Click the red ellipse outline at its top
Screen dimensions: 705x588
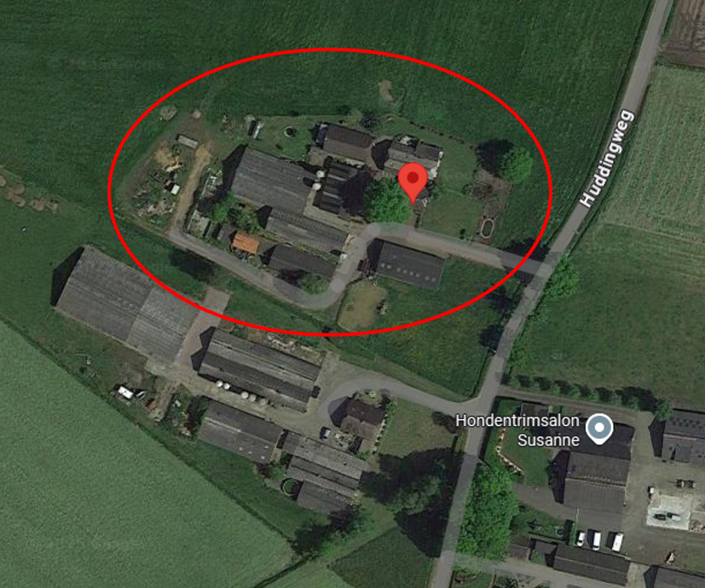pyautogui.click(x=331, y=50)
